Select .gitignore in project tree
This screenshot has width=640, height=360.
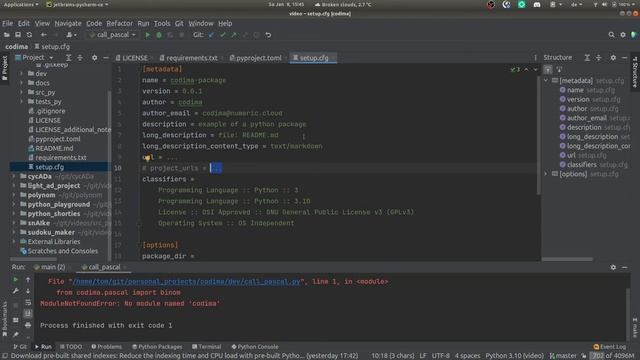click(50, 111)
